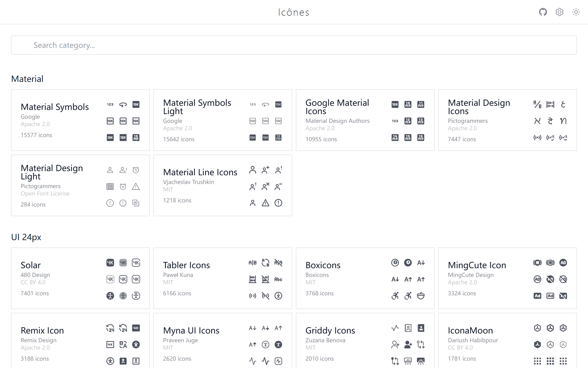Click the bowl icon in Boxicons card
The width and height of the screenshot is (588, 368).
(x=421, y=296)
